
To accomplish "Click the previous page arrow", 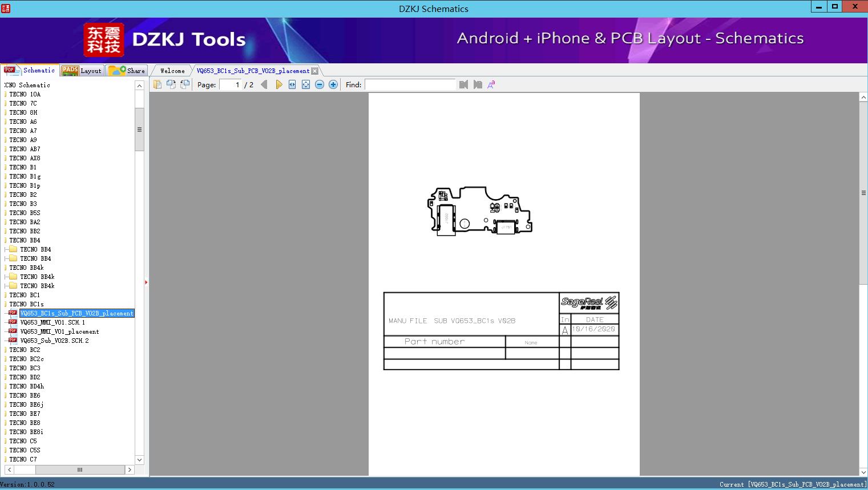I will (x=264, y=84).
